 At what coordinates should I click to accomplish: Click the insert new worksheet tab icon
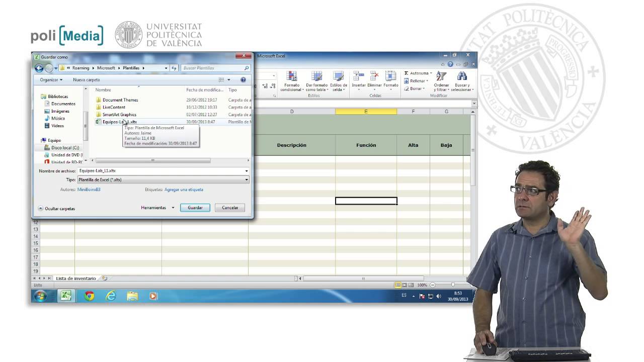(105, 279)
